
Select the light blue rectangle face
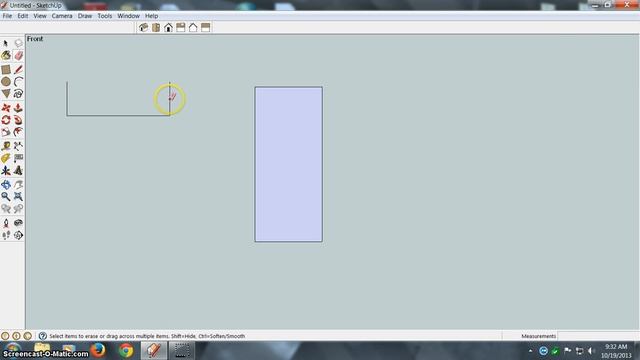click(289, 164)
